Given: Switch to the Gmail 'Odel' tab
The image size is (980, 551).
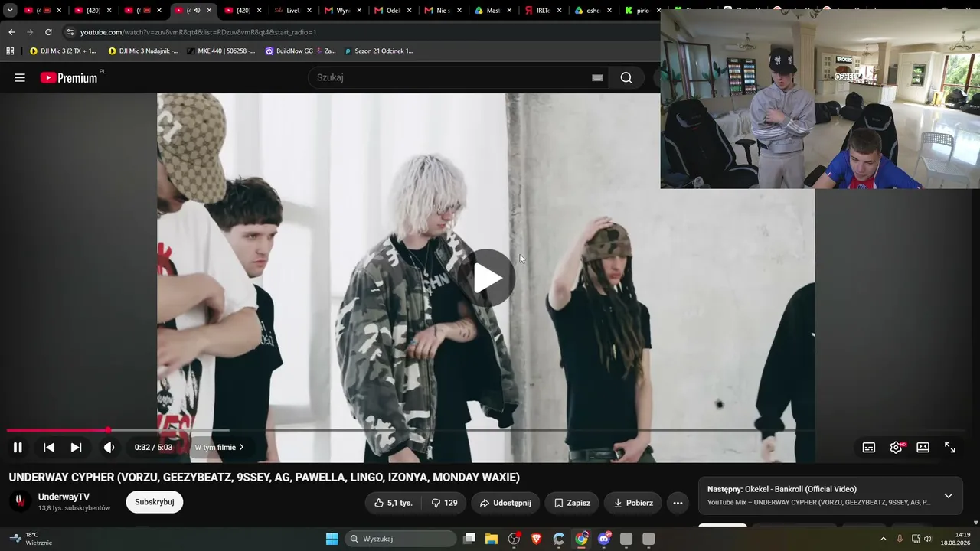Looking at the screenshot, I should [393, 11].
